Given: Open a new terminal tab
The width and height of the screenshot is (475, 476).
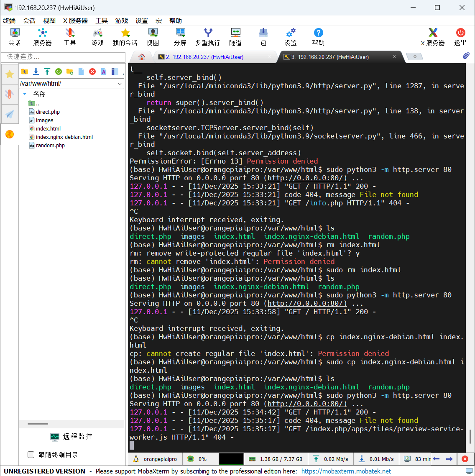Looking at the screenshot, I should point(415,57).
